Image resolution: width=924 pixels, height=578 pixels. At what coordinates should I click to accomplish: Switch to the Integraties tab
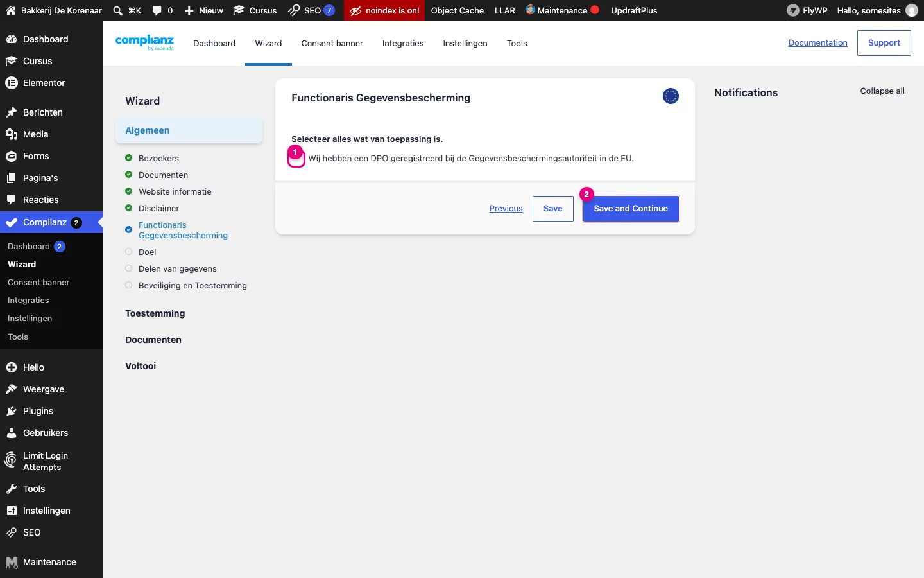(403, 43)
